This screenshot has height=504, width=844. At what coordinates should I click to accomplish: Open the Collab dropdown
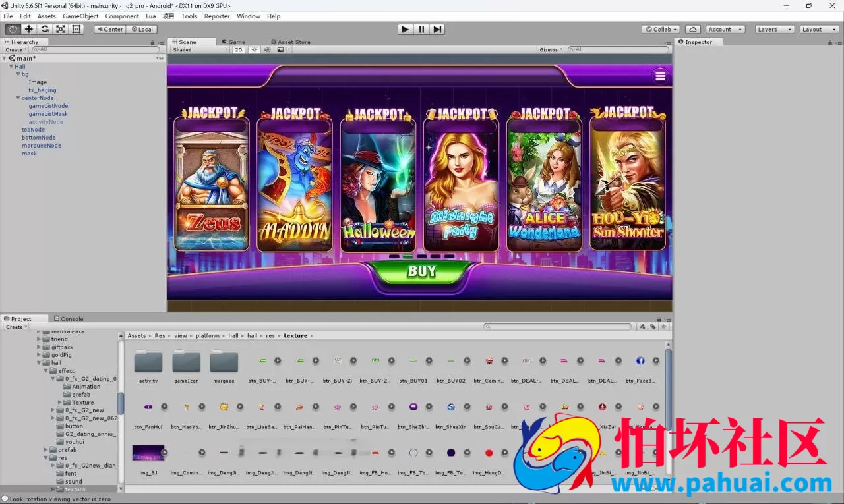[661, 29]
